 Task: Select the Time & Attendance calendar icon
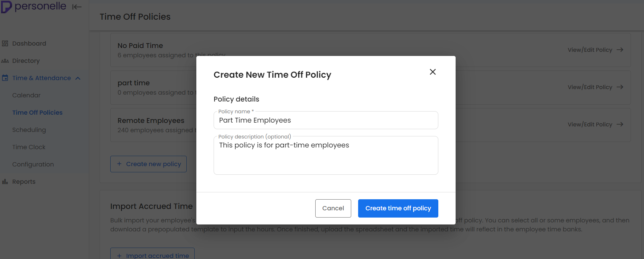[5, 78]
